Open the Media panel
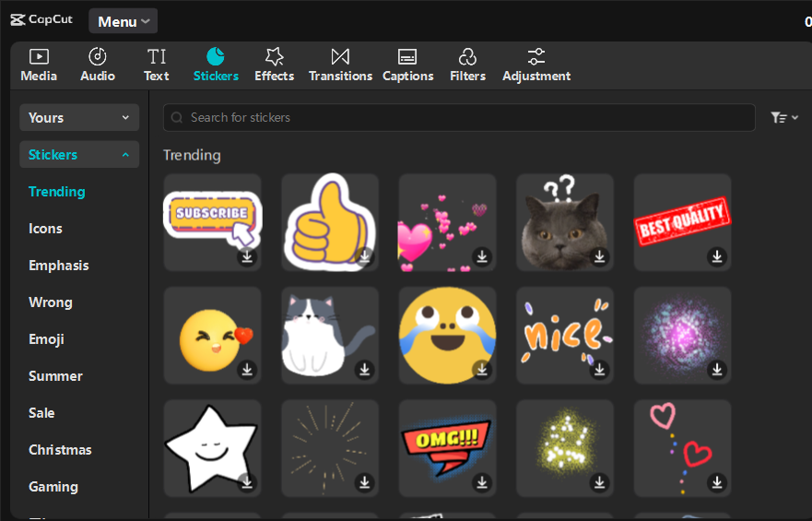The image size is (812, 521). [39, 65]
